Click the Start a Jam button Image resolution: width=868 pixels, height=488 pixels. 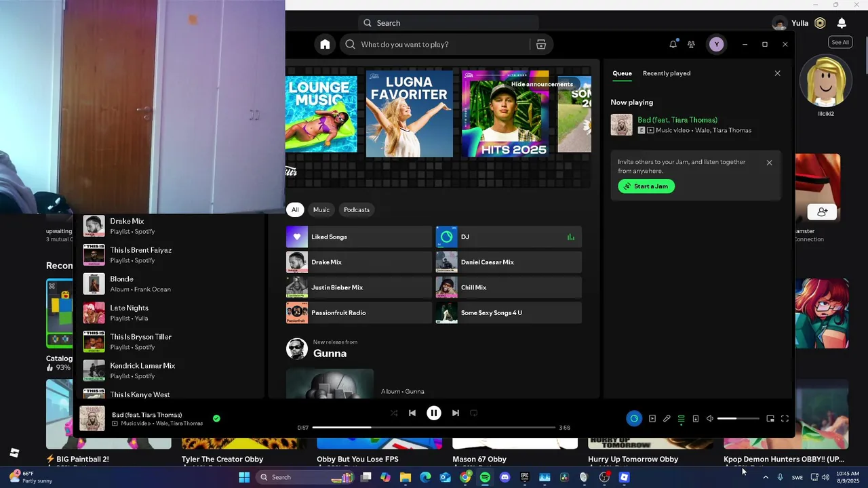(x=646, y=186)
